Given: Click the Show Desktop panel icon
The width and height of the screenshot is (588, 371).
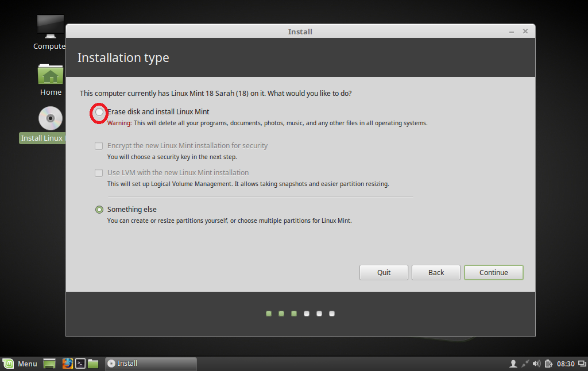Looking at the screenshot, I should [49, 364].
